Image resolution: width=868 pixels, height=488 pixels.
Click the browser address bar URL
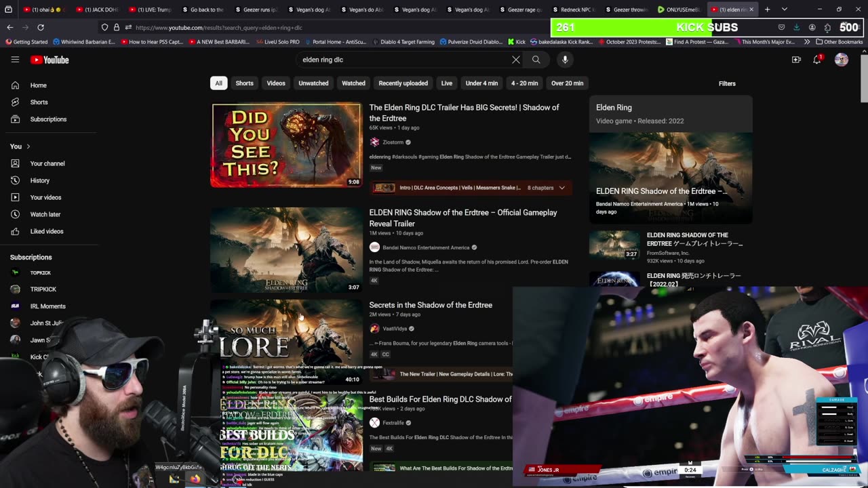click(218, 27)
